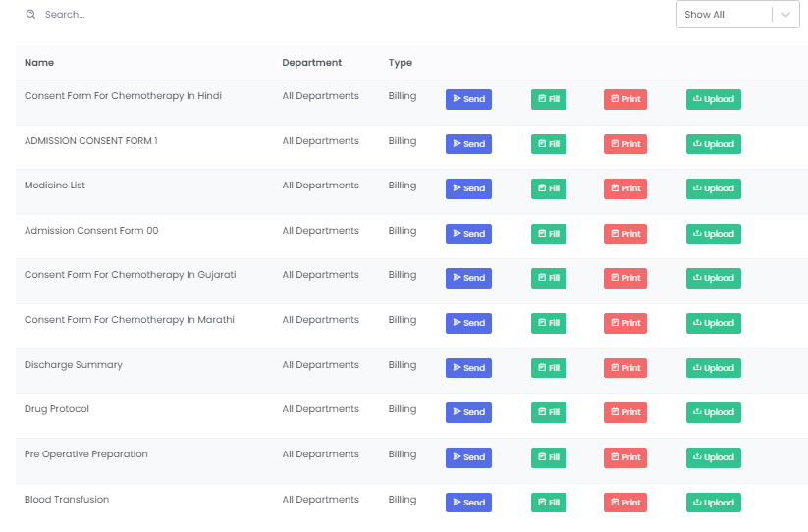
Task: Fill Chemotherapy In Marathi consent form
Action: pos(548,324)
